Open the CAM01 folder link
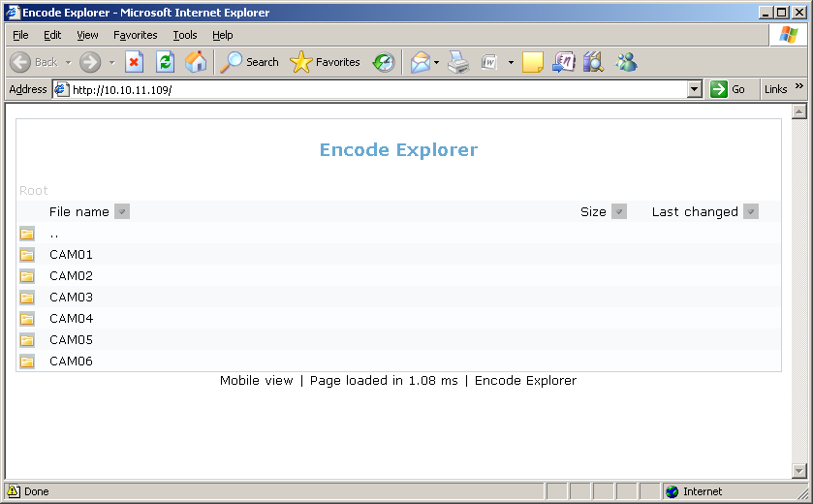The width and height of the screenshot is (813, 504). (x=71, y=255)
